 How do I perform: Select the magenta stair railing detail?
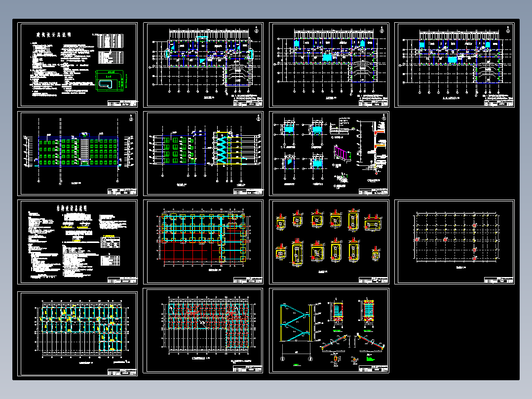[342, 153]
